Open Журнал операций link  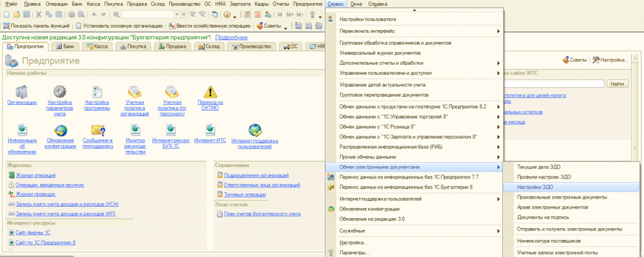[36, 175]
